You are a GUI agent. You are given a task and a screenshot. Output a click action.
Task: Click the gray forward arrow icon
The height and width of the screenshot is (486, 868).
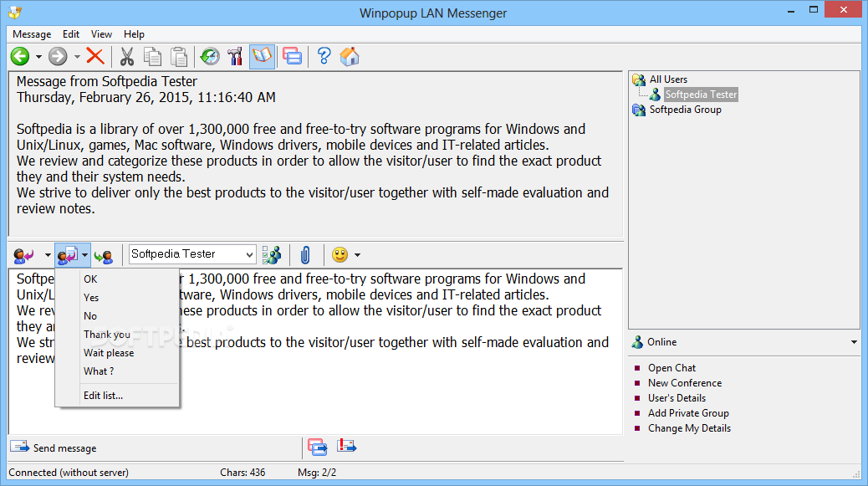(58, 56)
